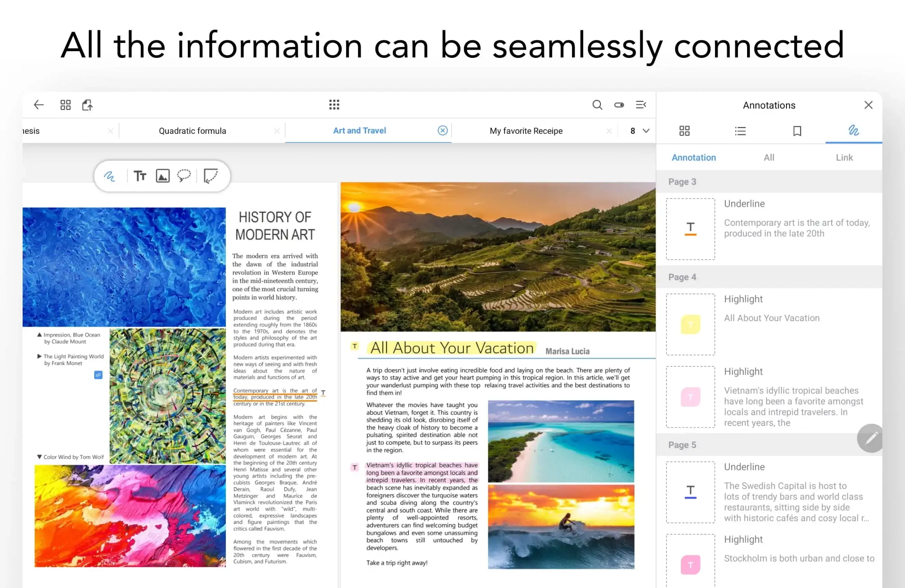This screenshot has width=905, height=588.
Task: Click the yellow highlight swatch on Page 4
Action: coord(691,324)
